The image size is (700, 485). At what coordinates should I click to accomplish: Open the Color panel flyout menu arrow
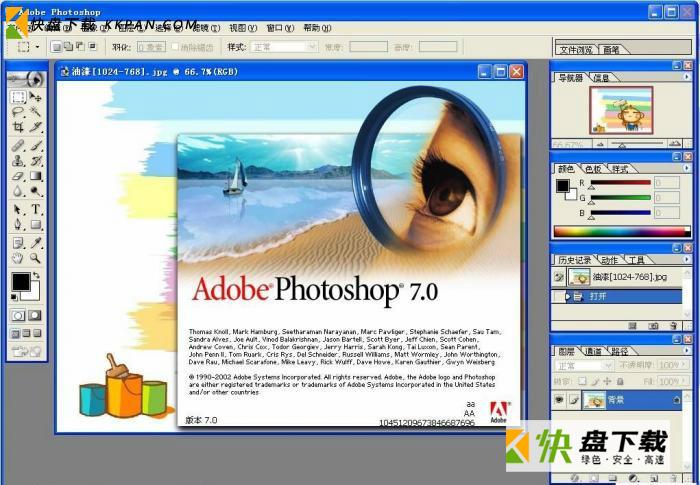(x=687, y=168)
